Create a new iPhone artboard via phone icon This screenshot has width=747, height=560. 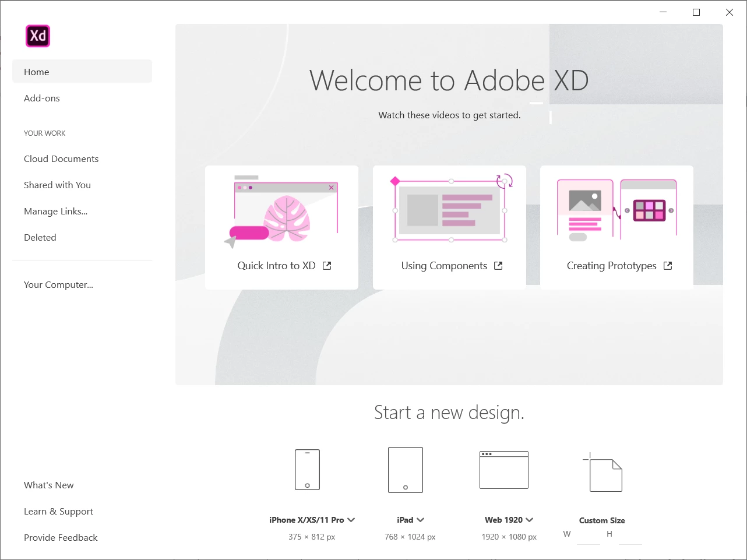coord(307,469)
